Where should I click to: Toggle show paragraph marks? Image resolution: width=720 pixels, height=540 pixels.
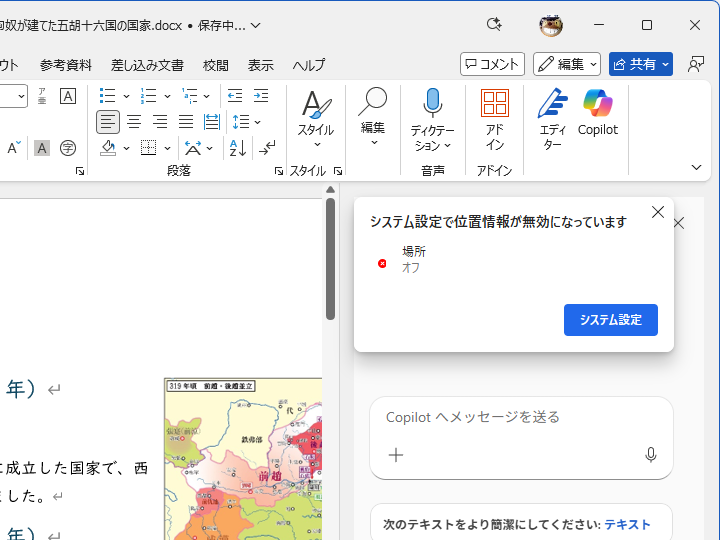pyautogui.click(x=267, y=148)
